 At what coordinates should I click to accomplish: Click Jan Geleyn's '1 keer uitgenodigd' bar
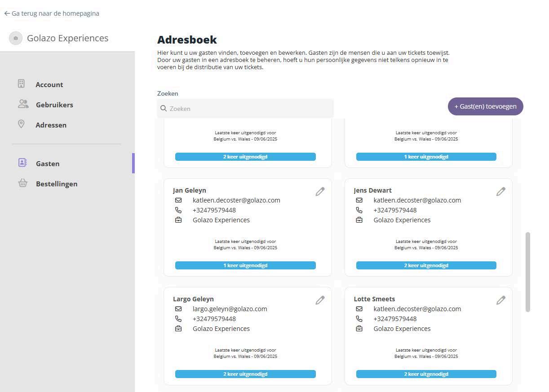click(245, 265)
